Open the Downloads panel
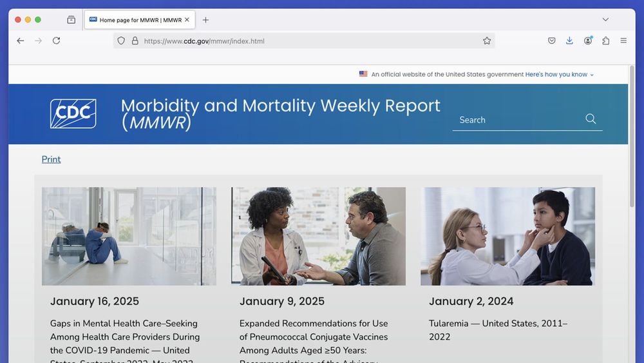This screenshot has width=644, height=363. [569, 41]
